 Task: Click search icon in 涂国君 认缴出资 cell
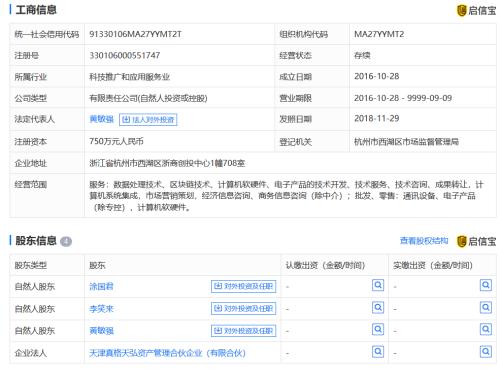coord(378,285)
